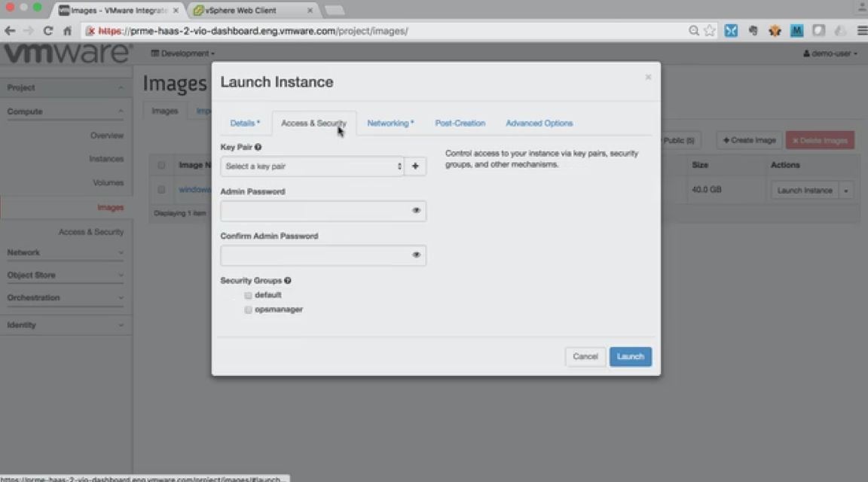Click the Key Pair help question icon
Viewport: 868px width, 482px height.
pos(258,148)
